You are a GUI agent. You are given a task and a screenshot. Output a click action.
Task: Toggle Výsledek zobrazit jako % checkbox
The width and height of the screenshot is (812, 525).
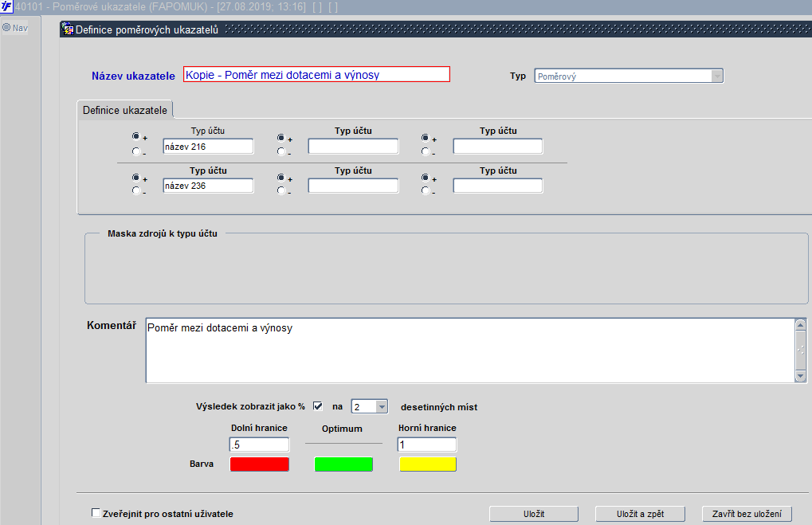[318, 406]
